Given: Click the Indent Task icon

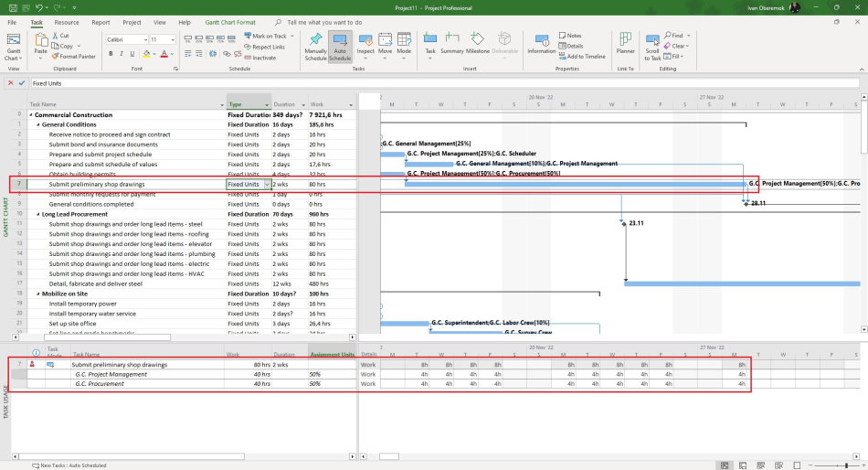Looking at the screenshot, I should pyautogui.click(x=199, y=54).
